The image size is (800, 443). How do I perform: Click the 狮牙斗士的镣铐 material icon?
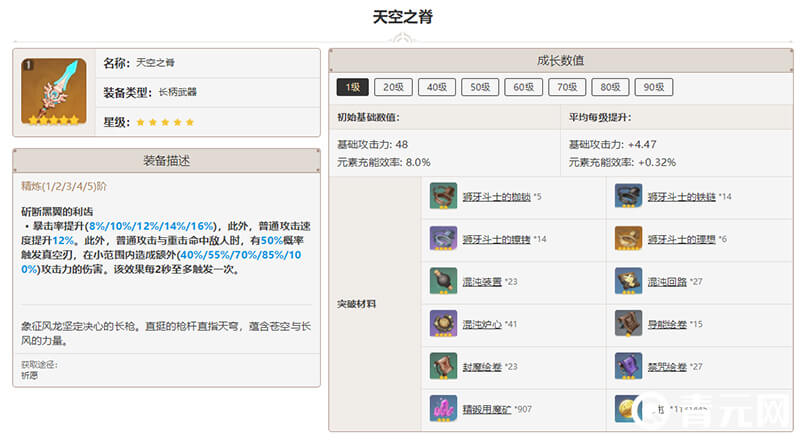(443, 238)
